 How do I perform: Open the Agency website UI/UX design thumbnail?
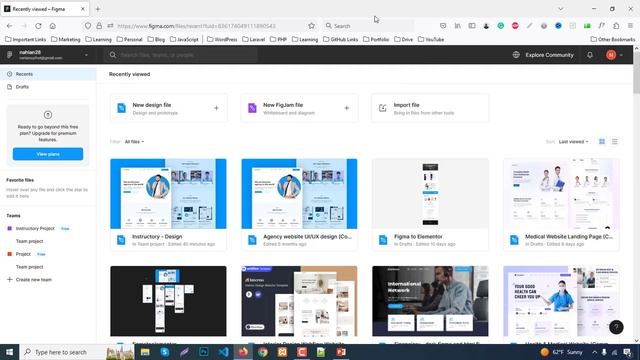point(299,194)
